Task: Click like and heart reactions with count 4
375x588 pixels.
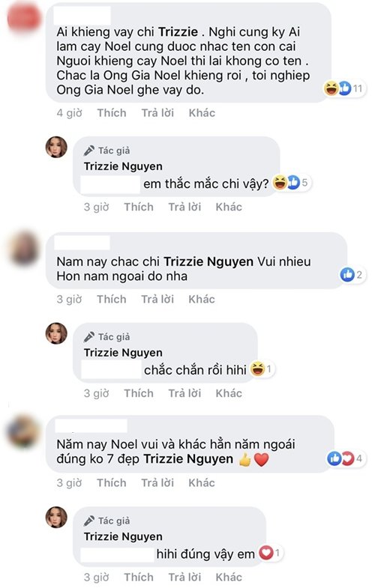Action: 345,458
